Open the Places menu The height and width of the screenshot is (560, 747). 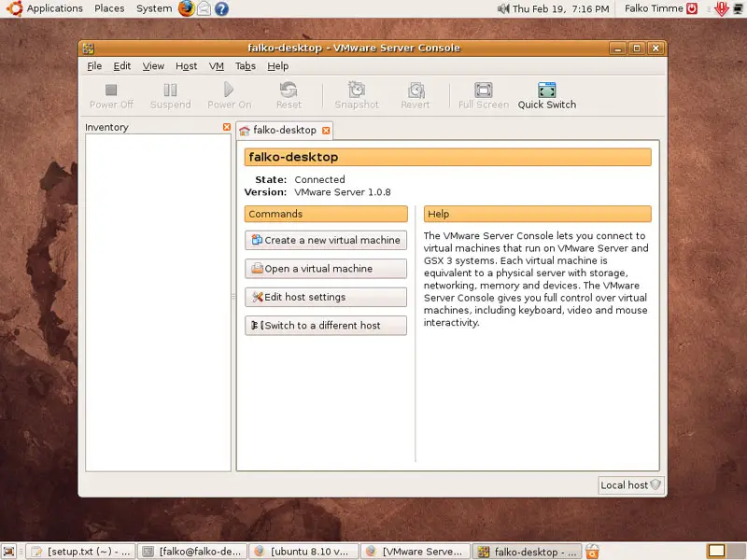click(x=109, y=8)
